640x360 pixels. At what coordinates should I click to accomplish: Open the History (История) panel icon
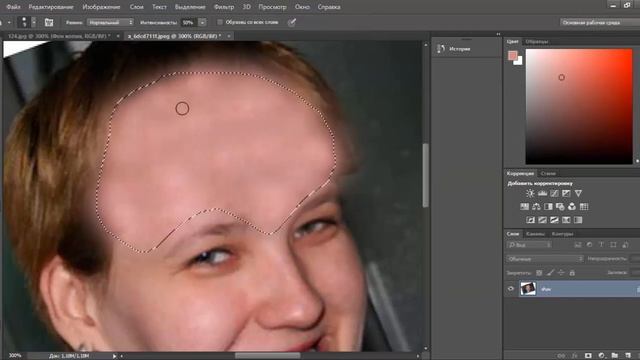440,49
